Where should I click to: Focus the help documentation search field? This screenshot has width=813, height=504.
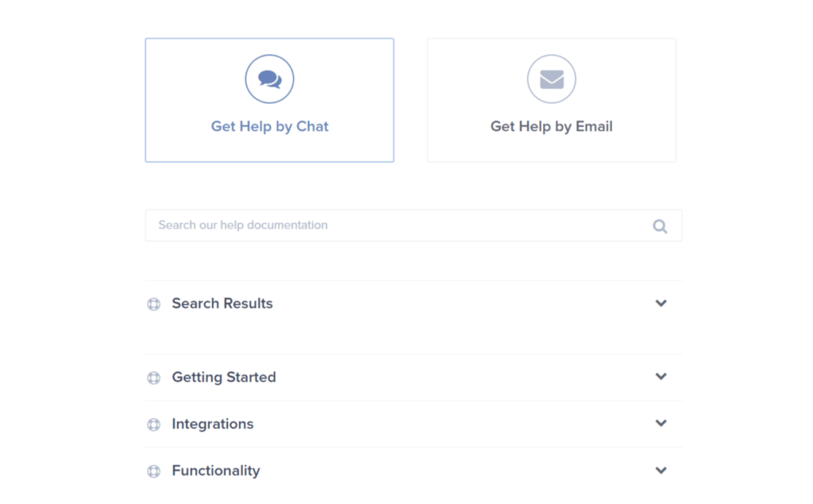pos(414,225)
